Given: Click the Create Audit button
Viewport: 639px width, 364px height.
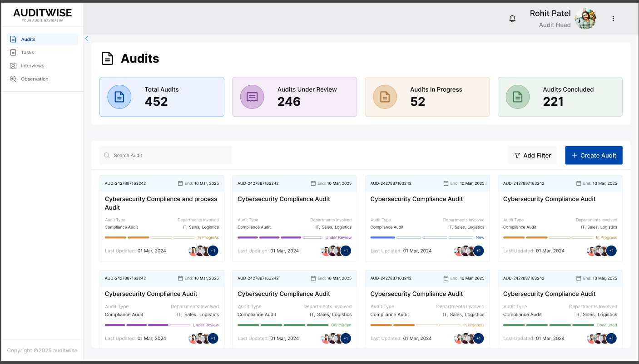Looking at the screenshot, I should point(594,155).
